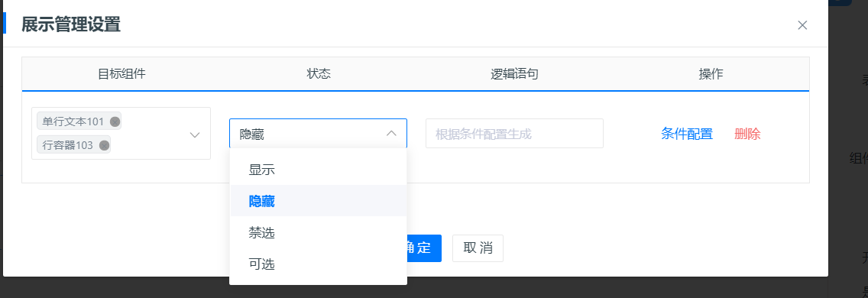The height and width of the screenshot is (298, 868).
Task: Click the red 删除 link
Action: tap(747, 134)
